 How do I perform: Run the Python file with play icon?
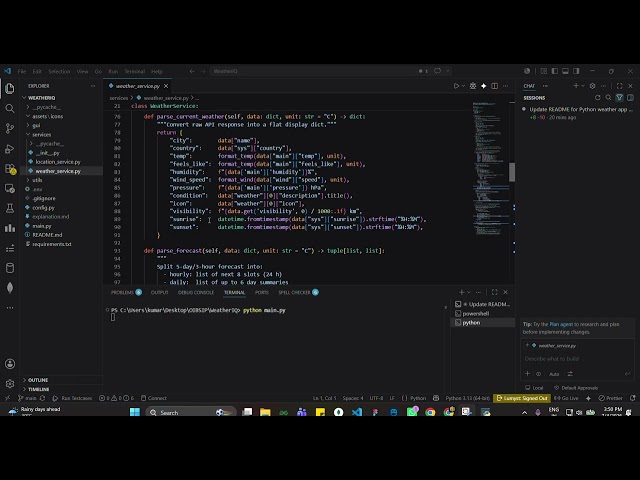[456, 86]
